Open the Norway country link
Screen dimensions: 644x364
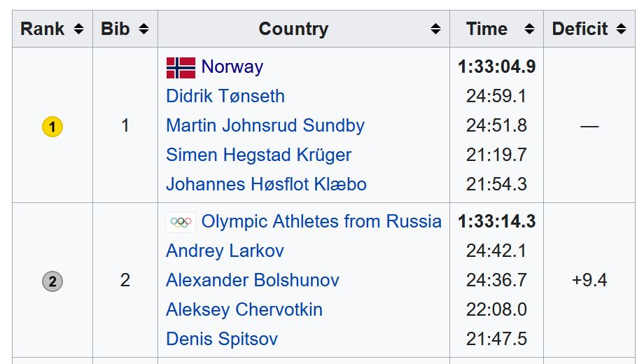(x=232, y=67)
